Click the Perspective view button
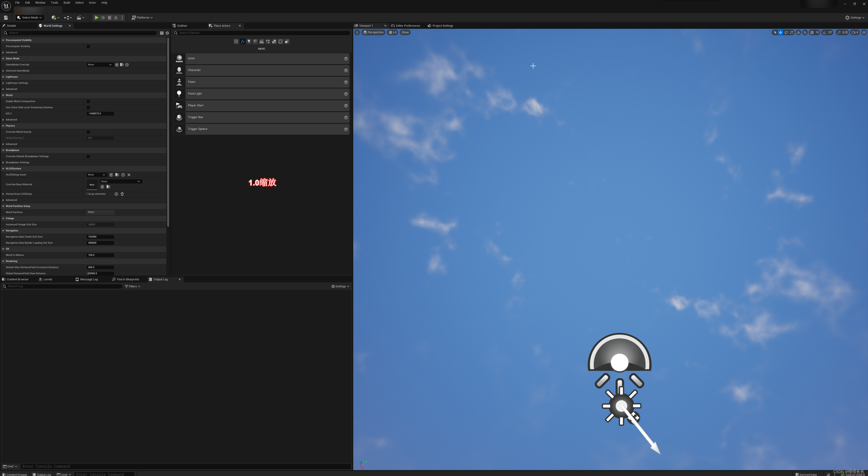The image size is (868, 476). (x=373, y=32)
